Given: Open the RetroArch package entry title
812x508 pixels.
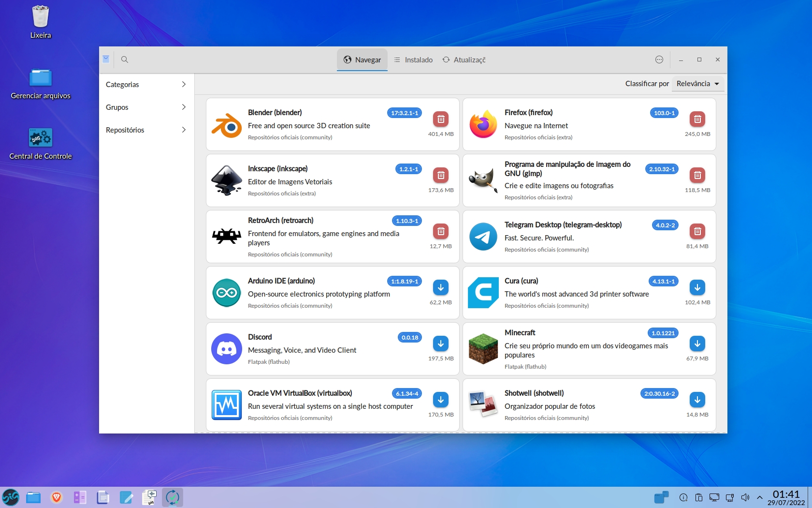Looking at the screenshot, I should [x=280, y=221].
